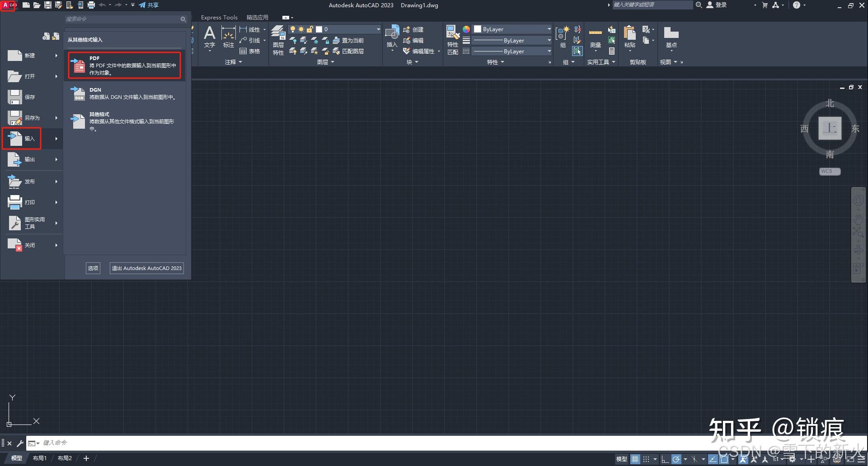Switch to 布局1 layout tab

coord(40,458)
